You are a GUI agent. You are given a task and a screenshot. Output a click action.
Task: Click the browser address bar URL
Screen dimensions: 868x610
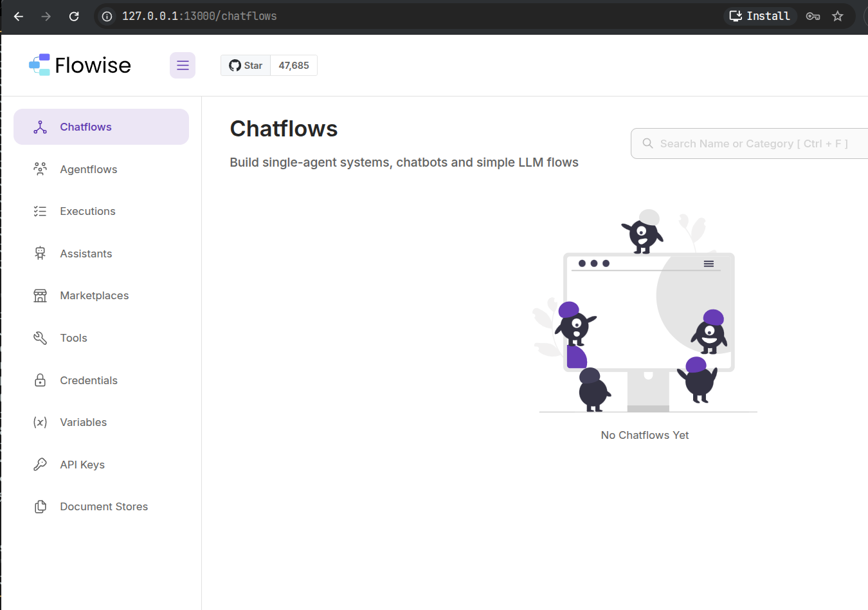click(199, 16)
